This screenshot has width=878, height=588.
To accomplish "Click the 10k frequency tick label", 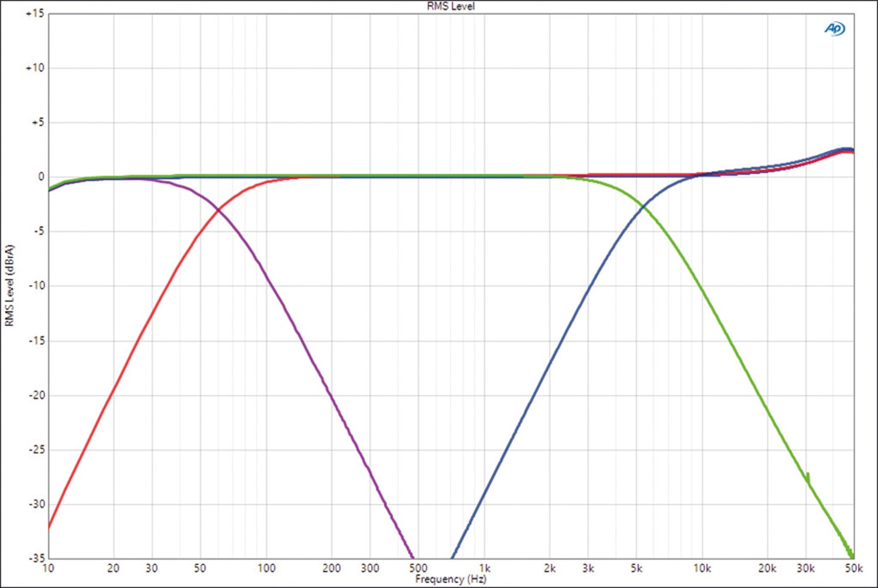I will pos(702,568).
